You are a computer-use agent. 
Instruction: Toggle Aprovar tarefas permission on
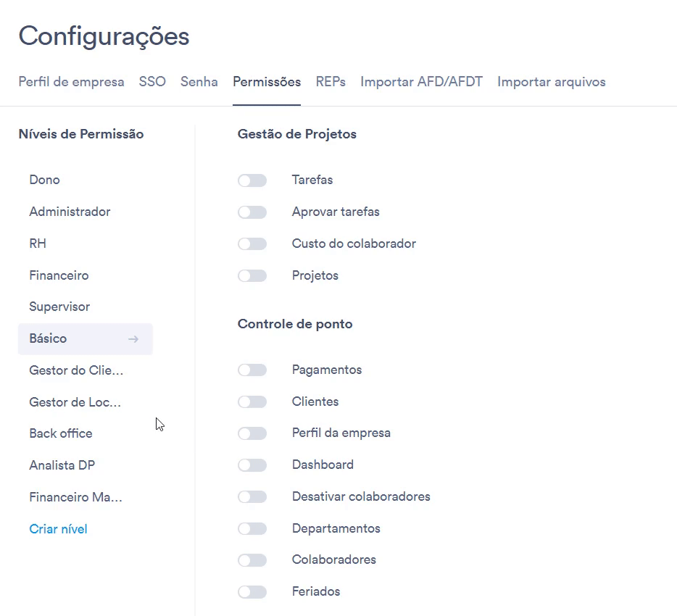click(252, 212)
